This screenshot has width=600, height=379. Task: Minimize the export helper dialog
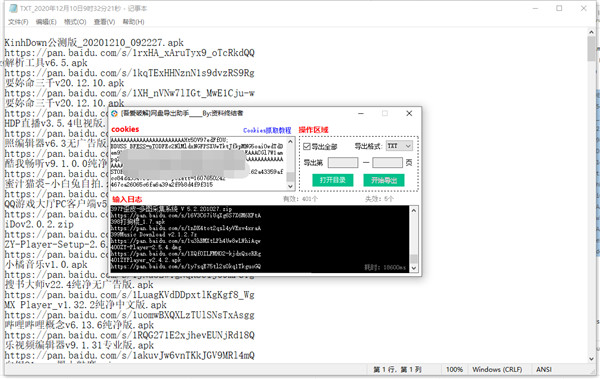pos(361,113)
